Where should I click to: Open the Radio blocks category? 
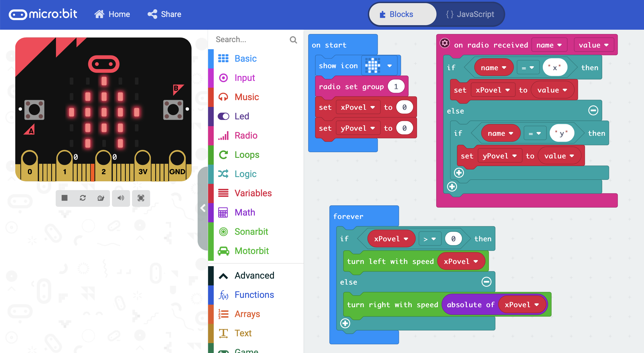coord(246,135)
